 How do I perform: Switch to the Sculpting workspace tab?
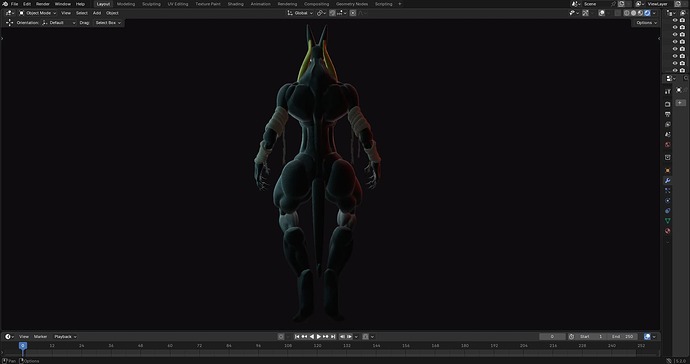pos(151,4)
